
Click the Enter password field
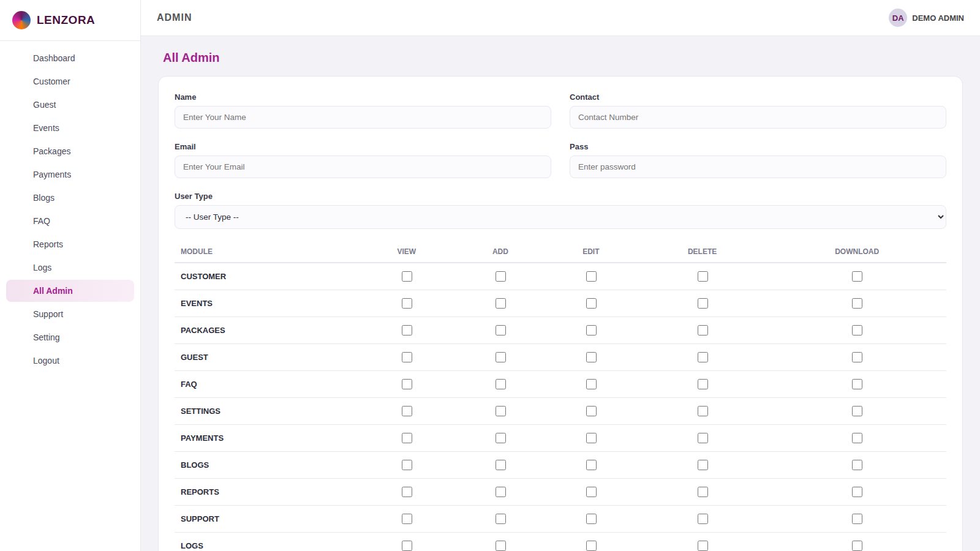(x=758, y=167)
